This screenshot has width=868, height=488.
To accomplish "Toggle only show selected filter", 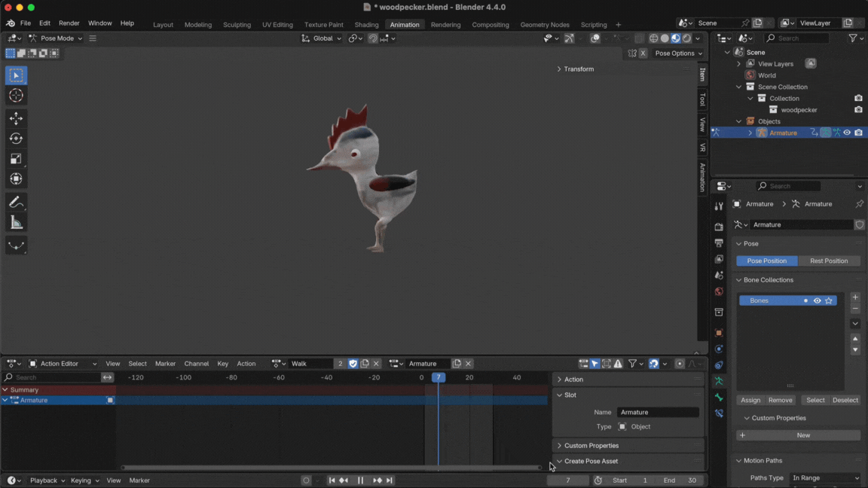I will pos(594,364).
